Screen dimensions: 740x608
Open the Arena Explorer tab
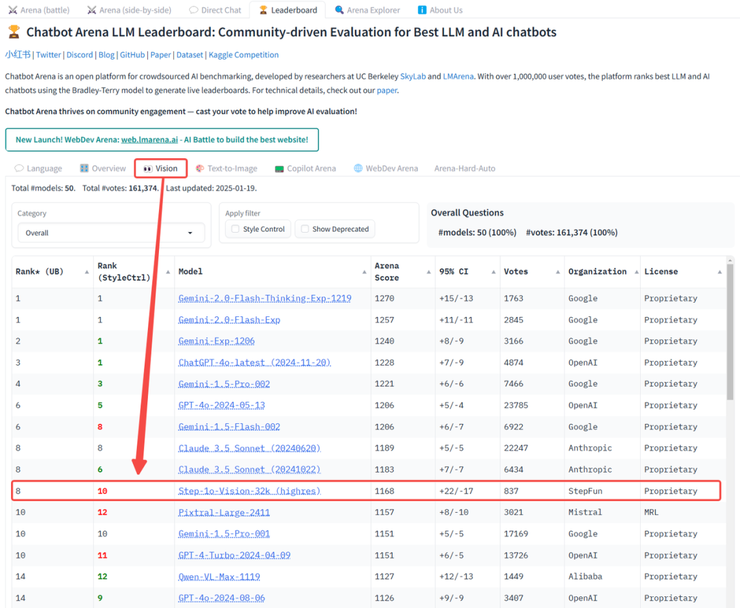[368, 10]
